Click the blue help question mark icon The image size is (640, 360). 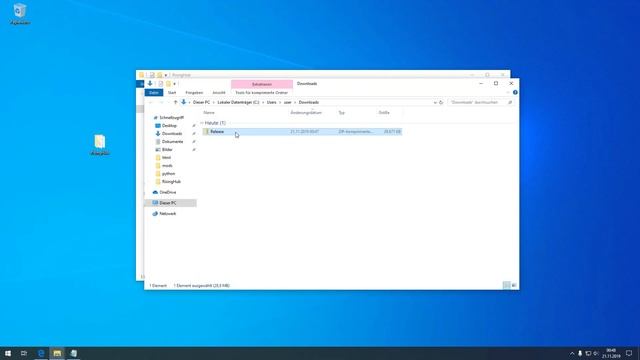pos(515,93)
